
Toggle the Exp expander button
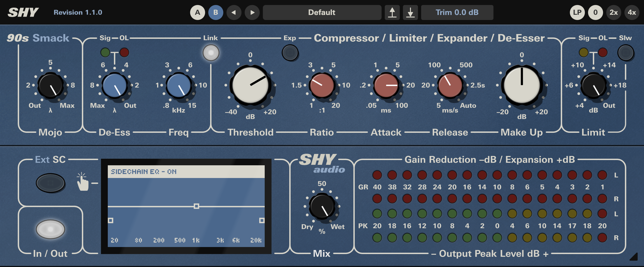click(290, 53)
